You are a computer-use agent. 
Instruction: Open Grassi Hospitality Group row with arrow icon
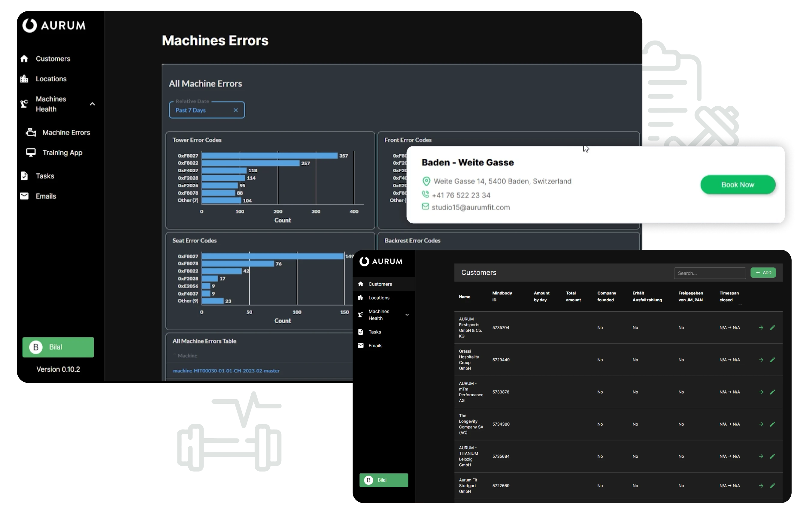click(761, 360)
